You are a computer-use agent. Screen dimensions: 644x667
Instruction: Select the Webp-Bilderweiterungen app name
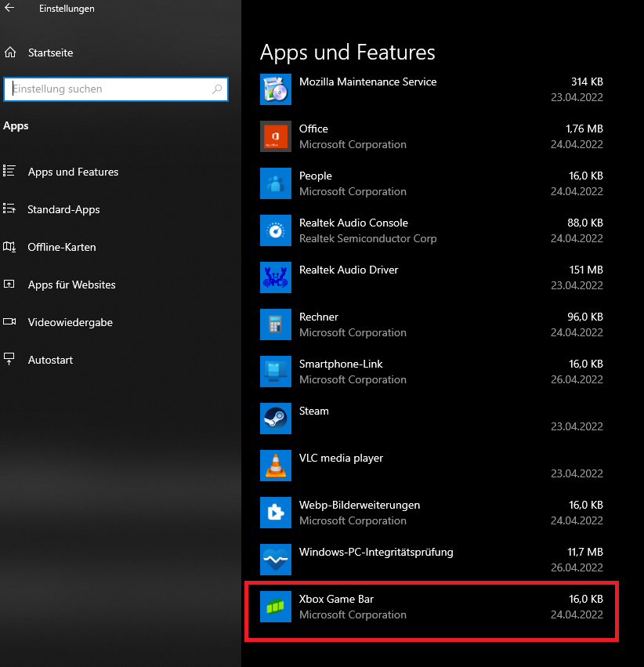pyautogui.click(x=360, y=505)
